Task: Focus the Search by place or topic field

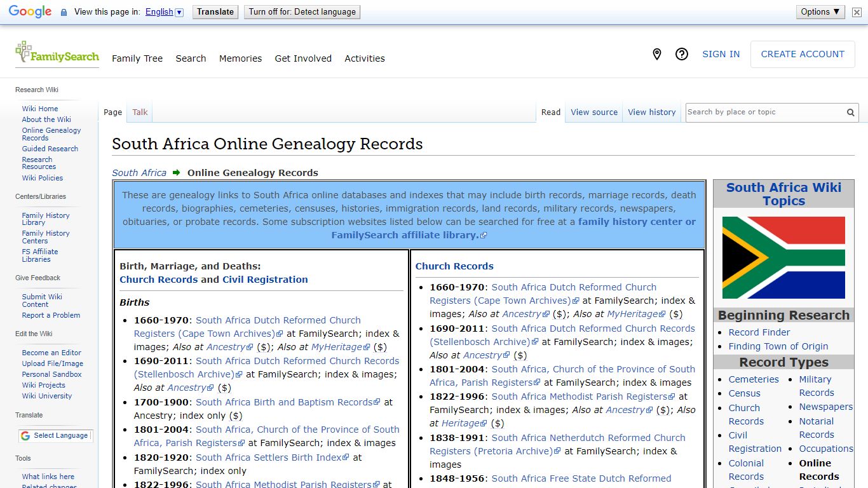Action: (764, 112)
